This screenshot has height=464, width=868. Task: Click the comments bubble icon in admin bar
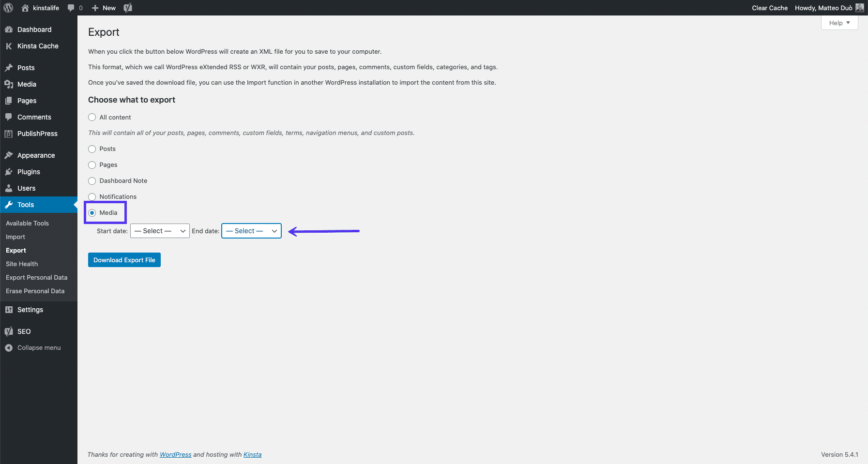tap(71, 8)
